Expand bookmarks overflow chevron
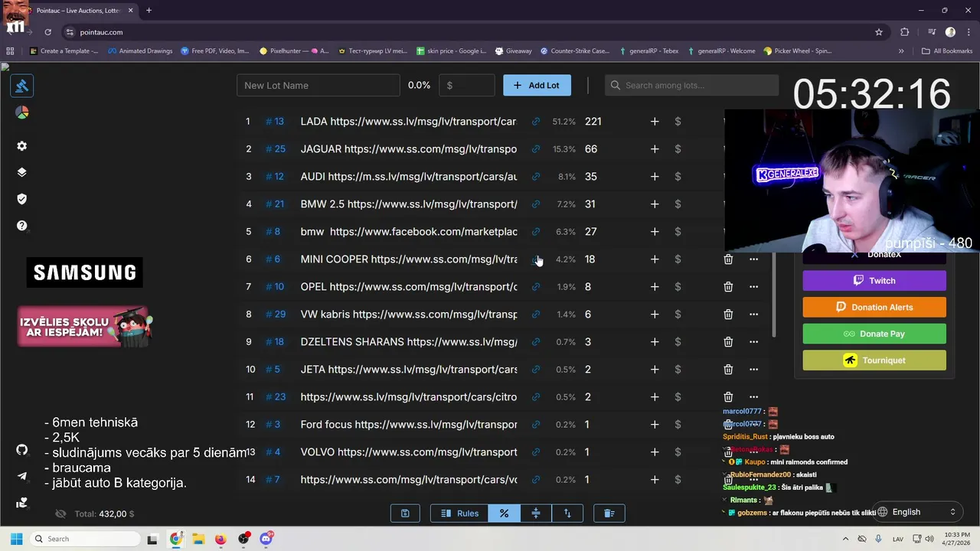The image size is (980, 551). coord(901,51)
